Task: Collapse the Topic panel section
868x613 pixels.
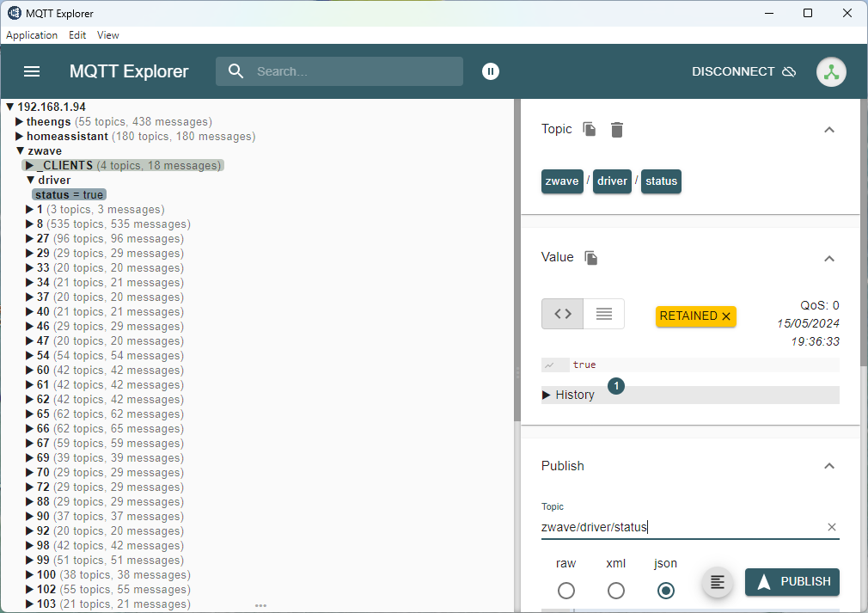Action: pyautogui.click(x=828, y=130)
